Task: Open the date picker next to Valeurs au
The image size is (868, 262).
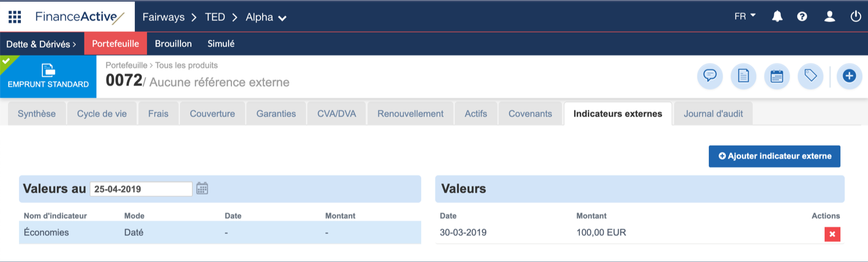Action: [202, 188]
